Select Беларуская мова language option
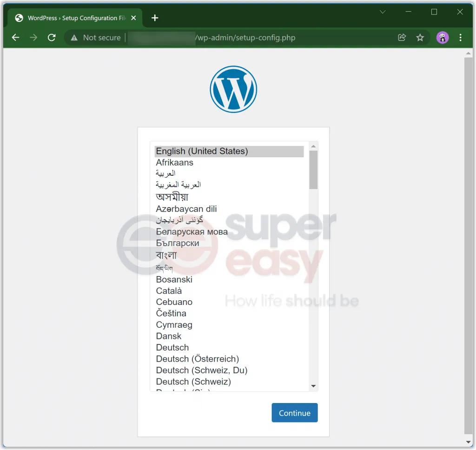 pos(229,232)
